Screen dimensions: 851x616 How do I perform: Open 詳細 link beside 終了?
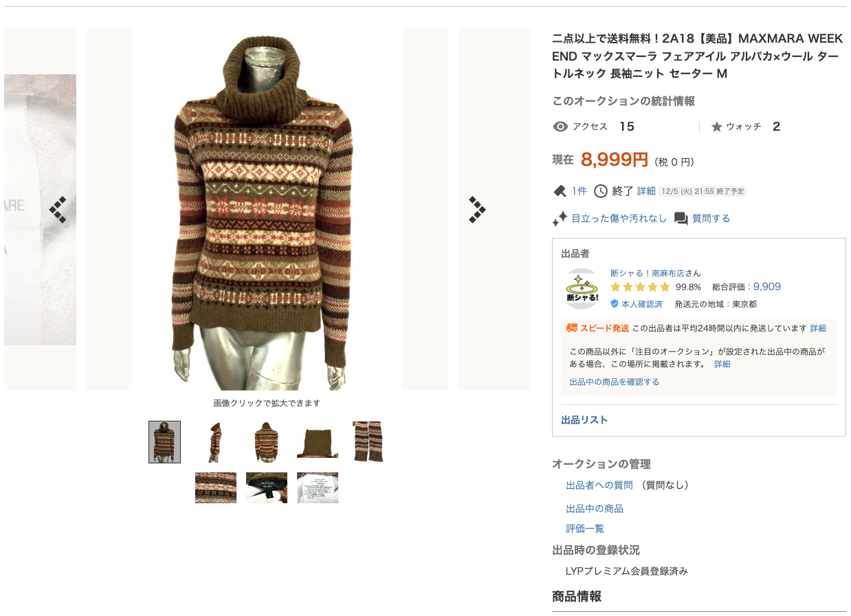pos(646,191)
